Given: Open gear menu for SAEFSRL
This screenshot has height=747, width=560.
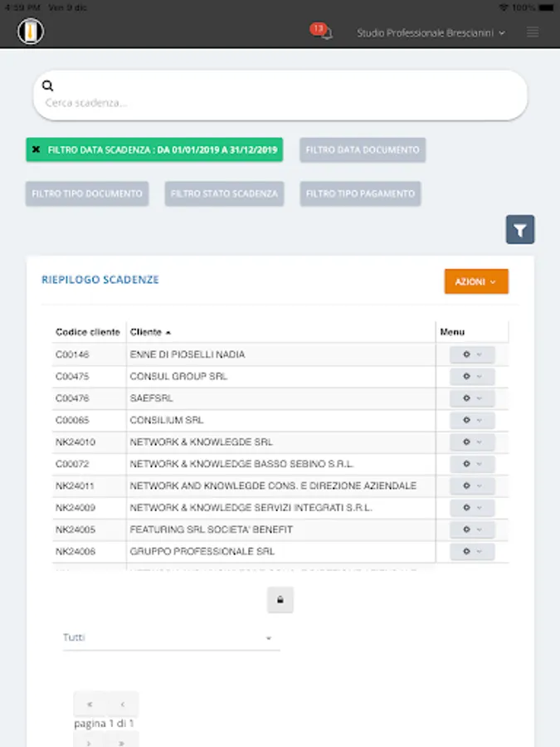Looking at the screenshot, I should (472, 398).
